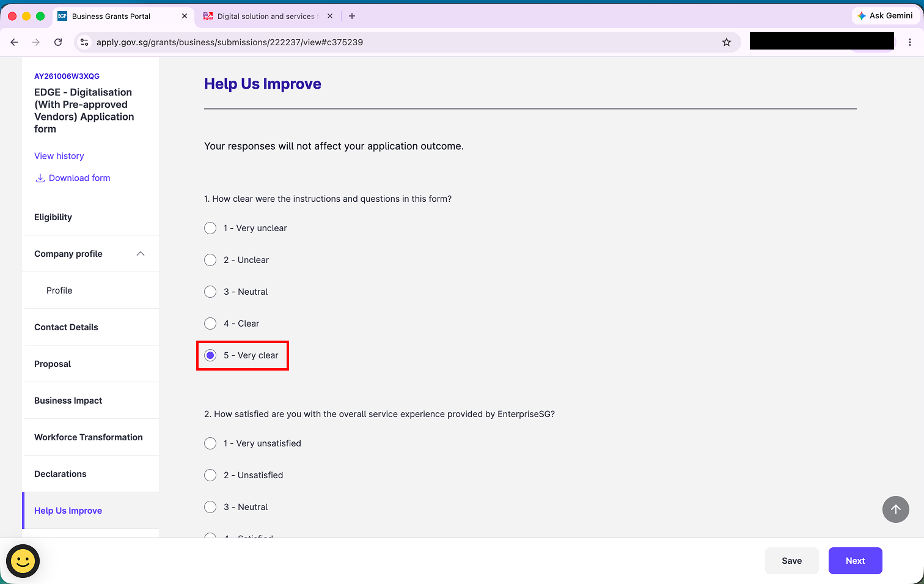
Task: Select '5 - Very clear' radio option
Action: (x=210, y=355)
